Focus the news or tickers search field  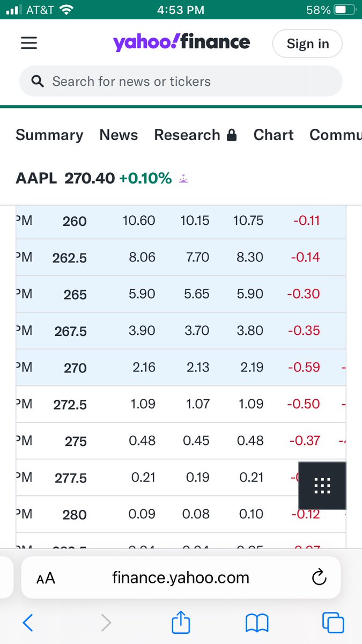pyautogui.click(x=181, y=82)
